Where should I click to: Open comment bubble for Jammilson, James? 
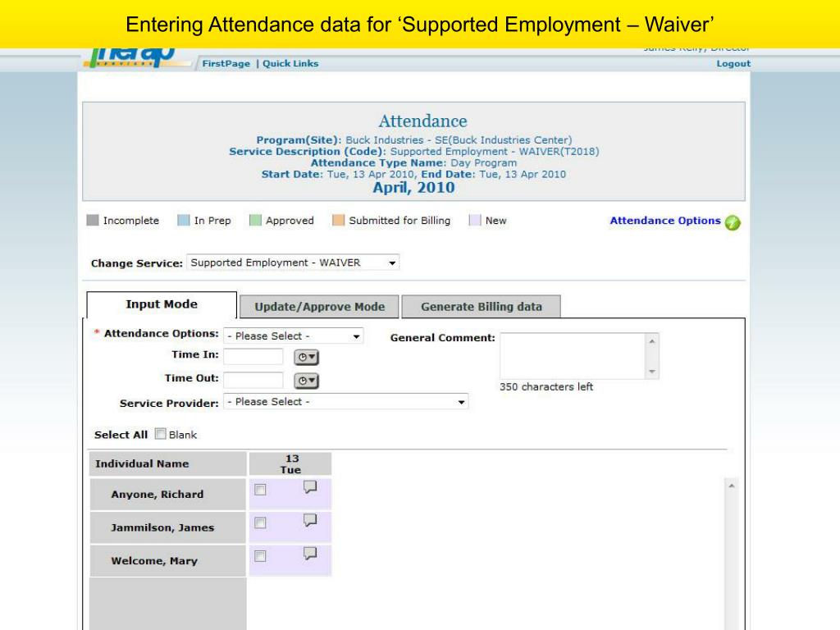pyautogui.click(x=309, y=519)
